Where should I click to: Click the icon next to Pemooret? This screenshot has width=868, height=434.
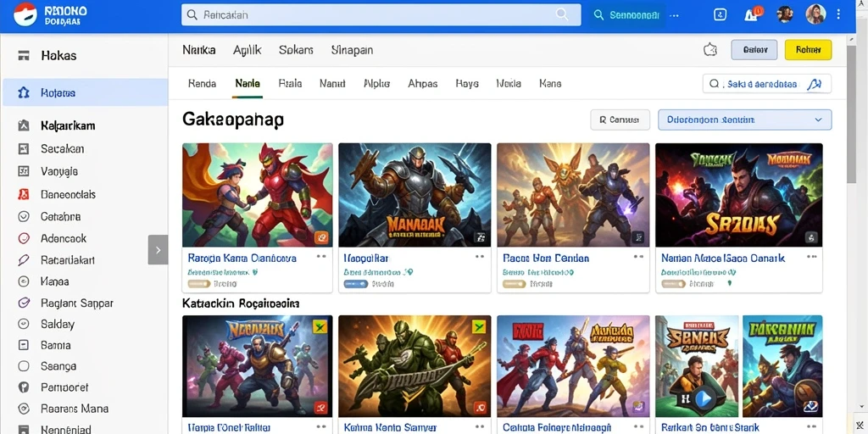pyautogui.click(x=23, y=387)
